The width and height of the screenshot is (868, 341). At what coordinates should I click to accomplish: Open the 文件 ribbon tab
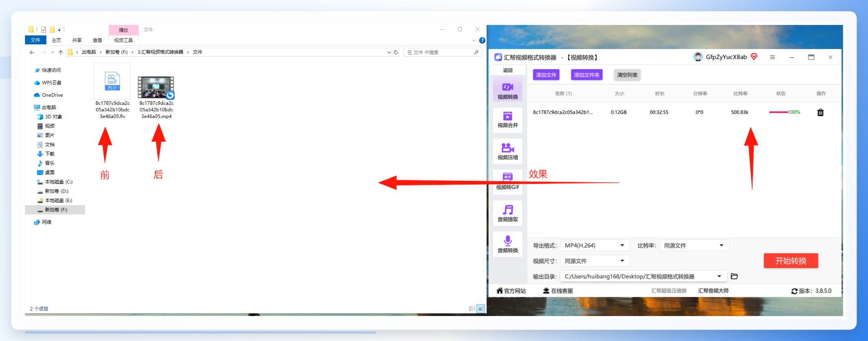(35, 40)
